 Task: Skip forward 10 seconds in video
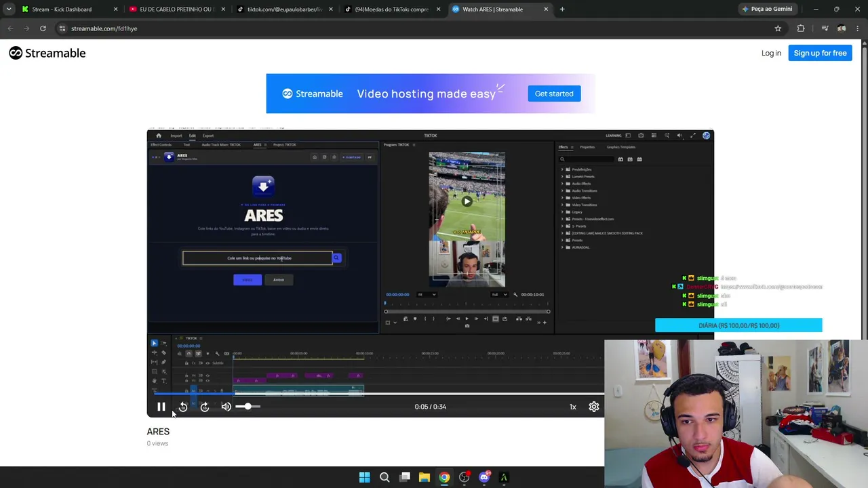pyautogui.click(x=205, y=407)
